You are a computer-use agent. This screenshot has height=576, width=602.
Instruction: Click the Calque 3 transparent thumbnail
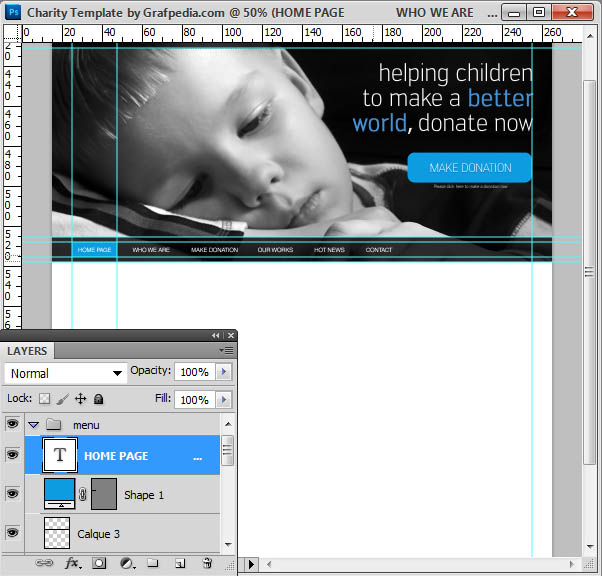(57, 533)
